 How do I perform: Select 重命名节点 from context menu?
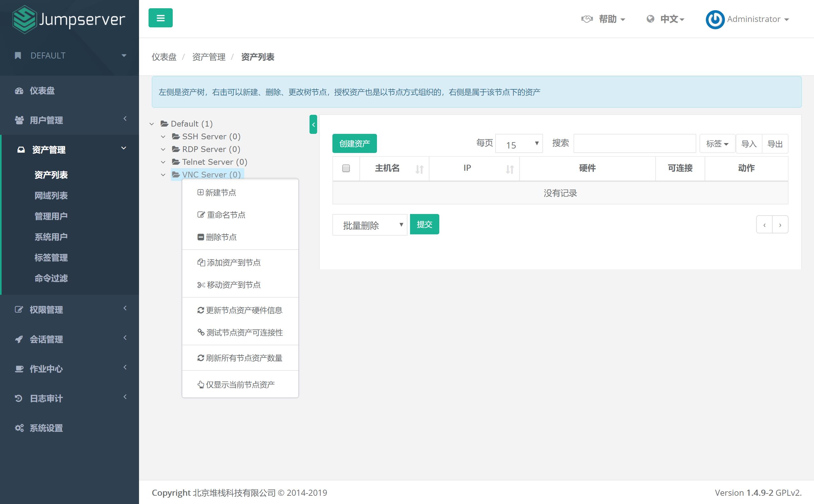[240, 215]
